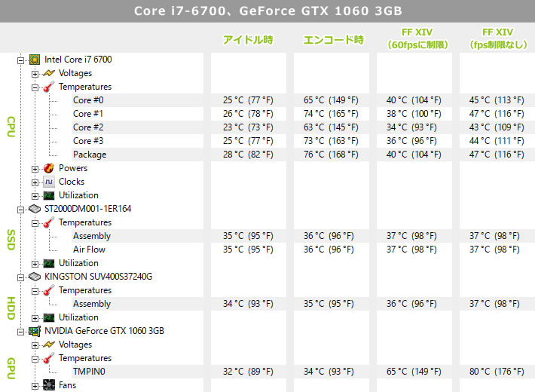Click the KINGSTON Utilization graph icon
Image resolution: width=535 pixels, height=392 pixels.
click(x=49, y=317)
